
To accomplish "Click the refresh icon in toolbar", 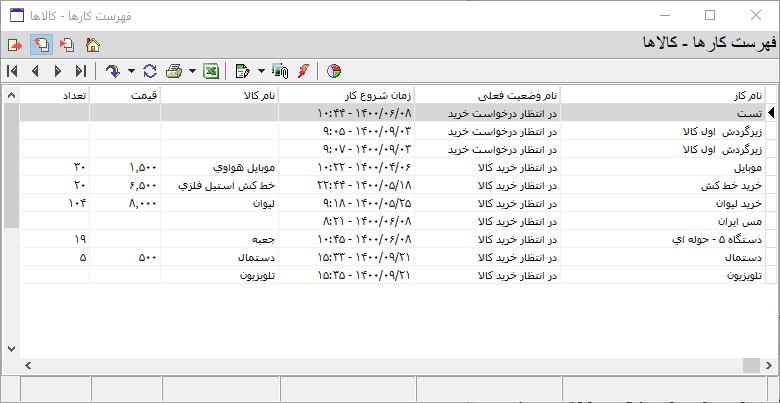I will 150,71.
